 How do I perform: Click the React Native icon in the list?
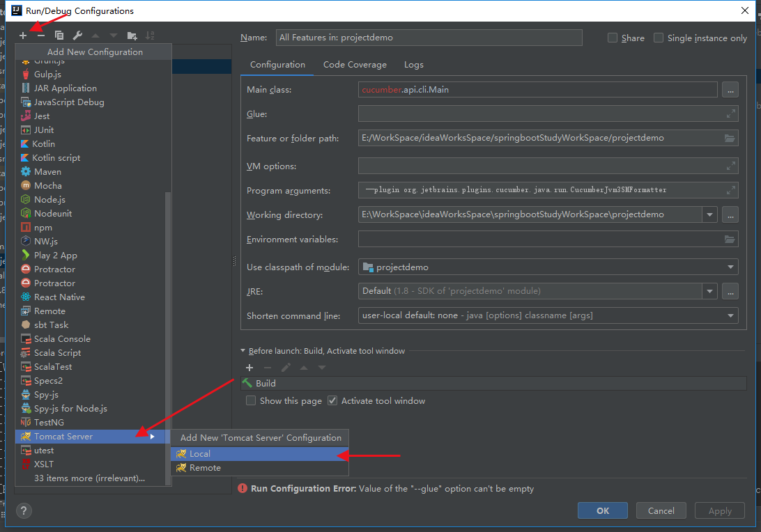[26, 297]
